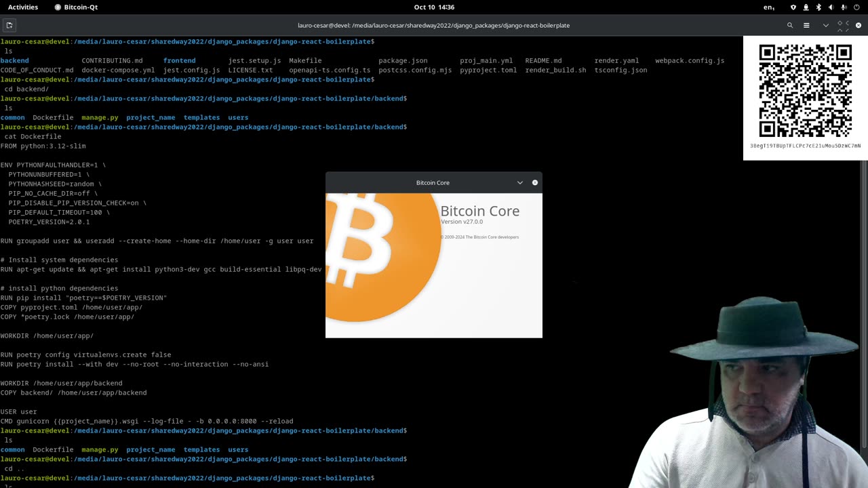Click 'package.json' in ls output
The width and height of the screenshot is (868, 488).
403,60
